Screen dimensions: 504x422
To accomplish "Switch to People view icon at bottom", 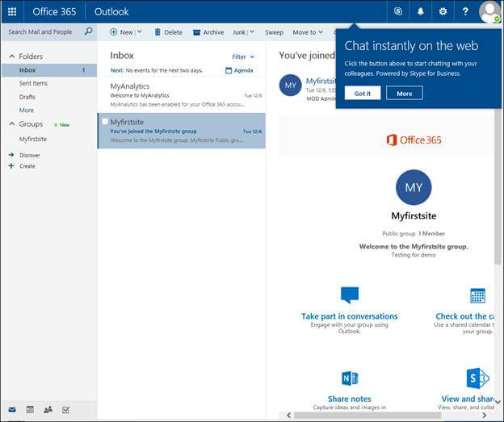I will 48,409.
